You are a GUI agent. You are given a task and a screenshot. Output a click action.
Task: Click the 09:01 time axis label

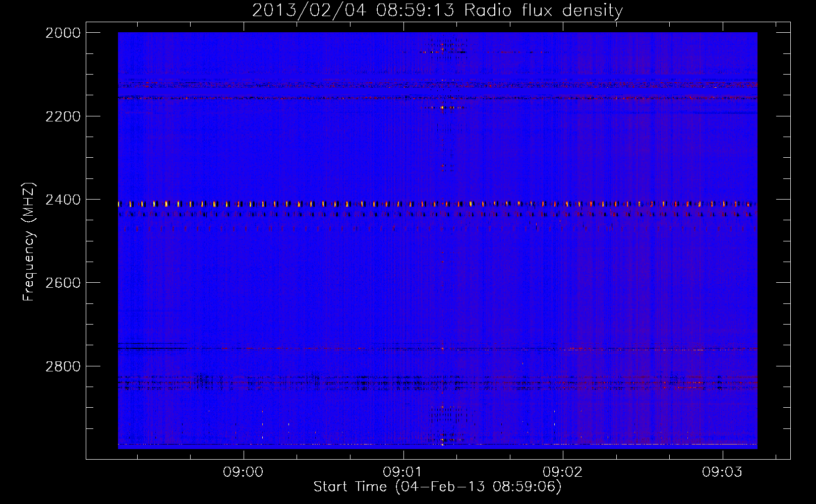click(403, 472)
